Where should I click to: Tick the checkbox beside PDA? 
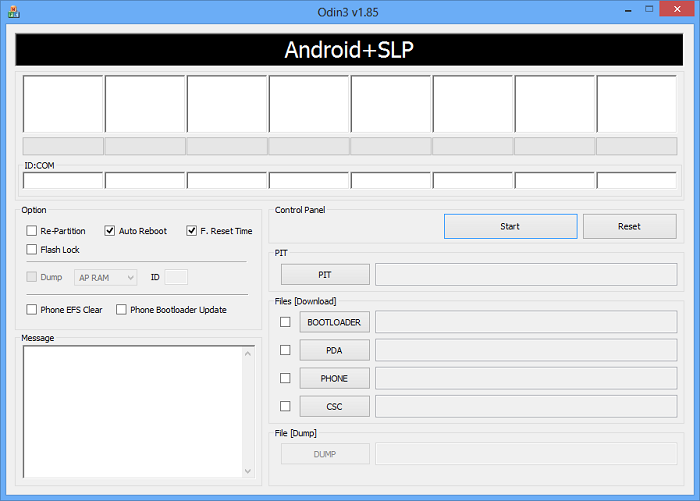pyautogui.click(x=285, y=350)
